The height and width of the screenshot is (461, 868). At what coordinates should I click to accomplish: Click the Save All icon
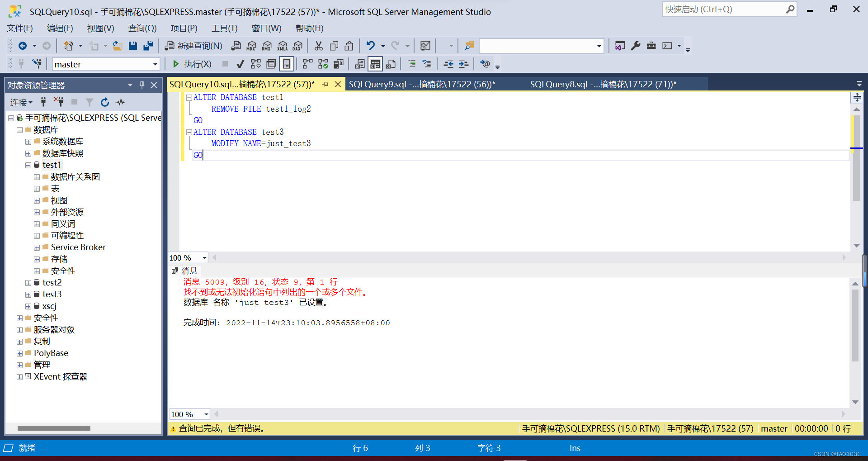click(148, 46)
